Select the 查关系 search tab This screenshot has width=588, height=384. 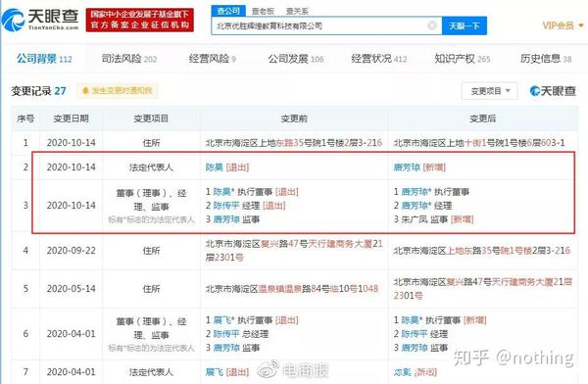pyautogui.click(x=297, y=11)
